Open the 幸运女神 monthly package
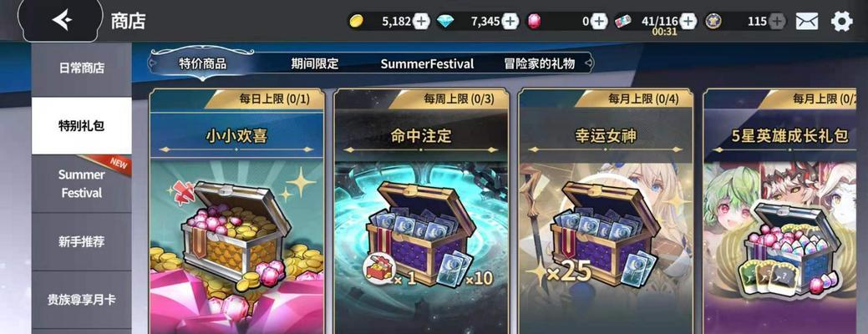The width and height of the screenshot is (868, 334). [606, 211]
